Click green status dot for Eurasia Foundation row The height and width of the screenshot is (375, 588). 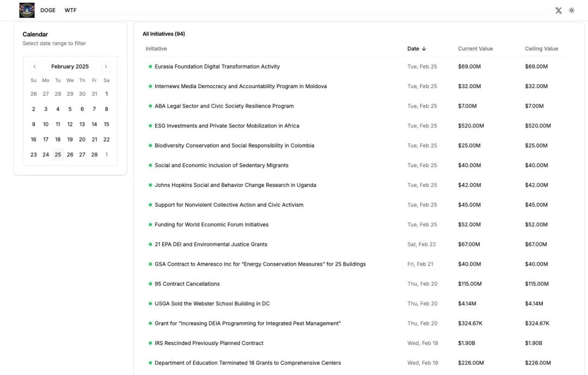coord(150,66)
